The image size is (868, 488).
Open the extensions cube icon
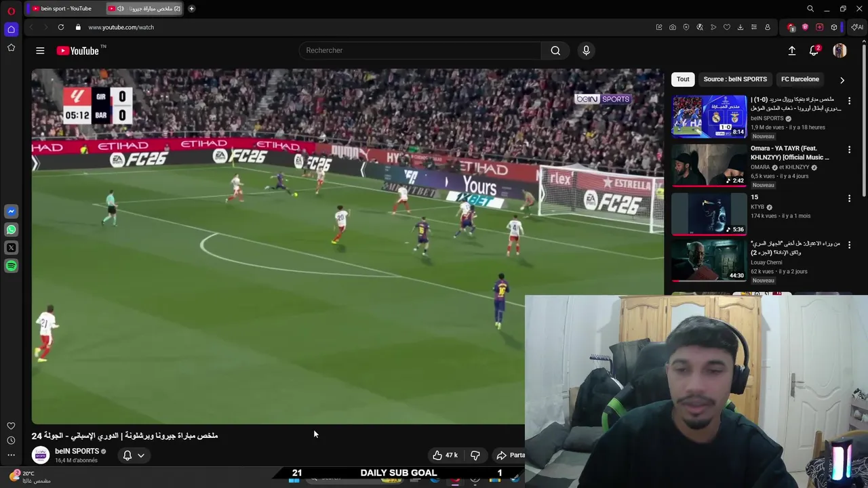click(833, 27)
